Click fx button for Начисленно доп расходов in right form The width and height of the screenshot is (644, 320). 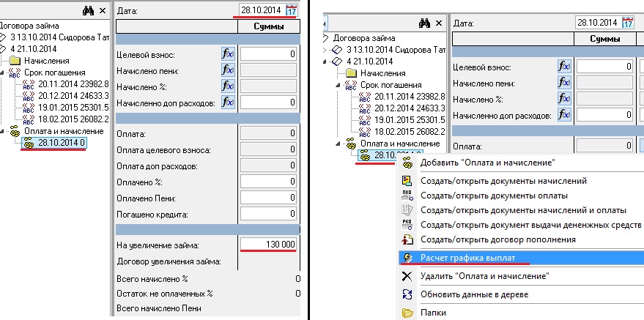(x=564, y=115)
